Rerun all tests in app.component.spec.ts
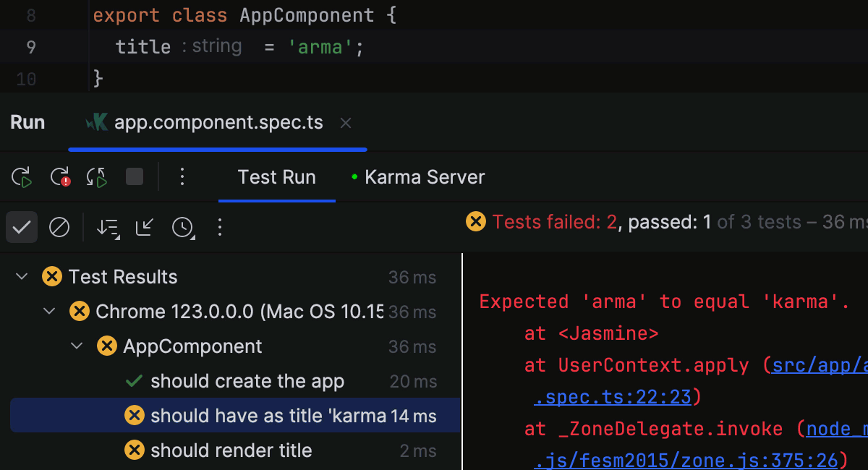 [21, 176]
